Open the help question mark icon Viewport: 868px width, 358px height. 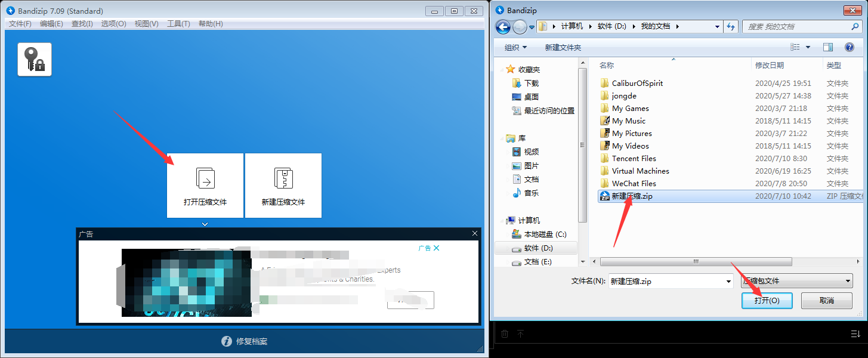[850, 47]
